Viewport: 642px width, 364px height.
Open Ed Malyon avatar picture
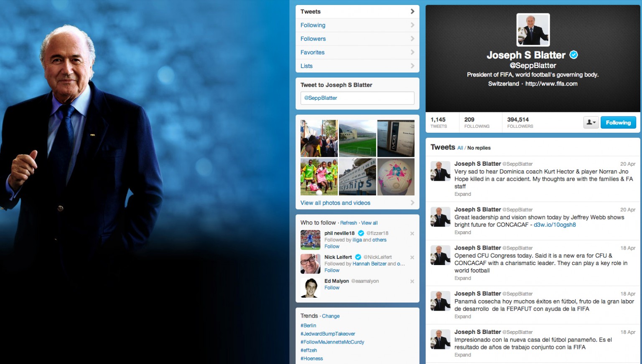coord(311,288)
